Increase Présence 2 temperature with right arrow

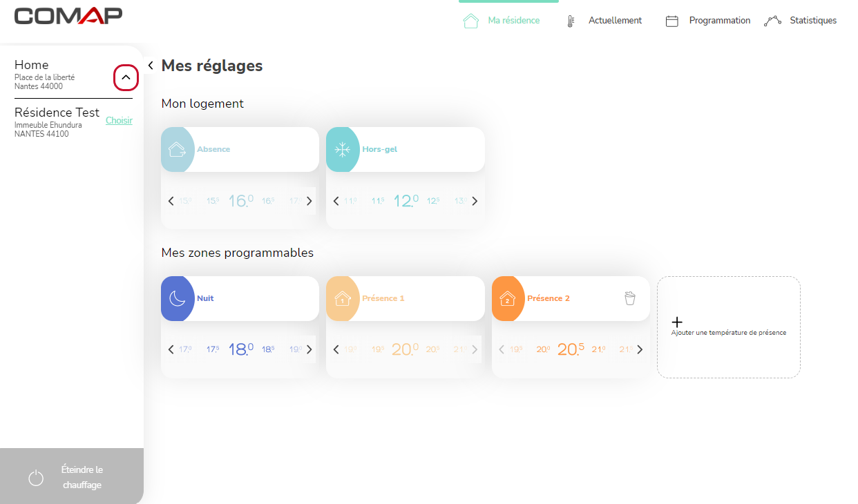pos(640,349)
